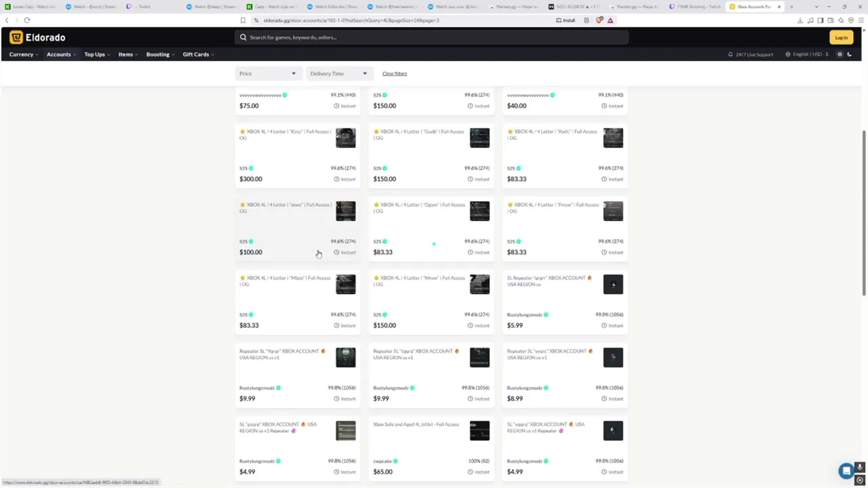Switch to the TYMB Shooting Twitch tab
868x488 pixels.
tap(695, 7)
